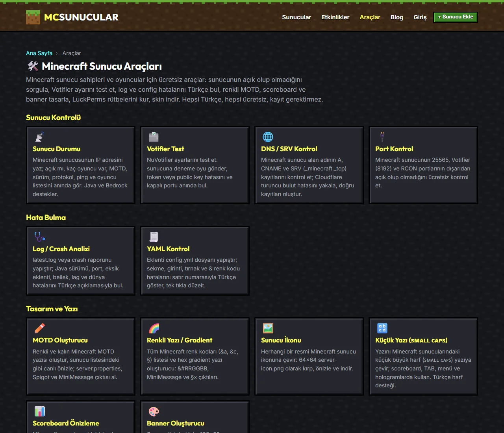Click the satellite icon on Sunucu Durumu card

[39, 137]
